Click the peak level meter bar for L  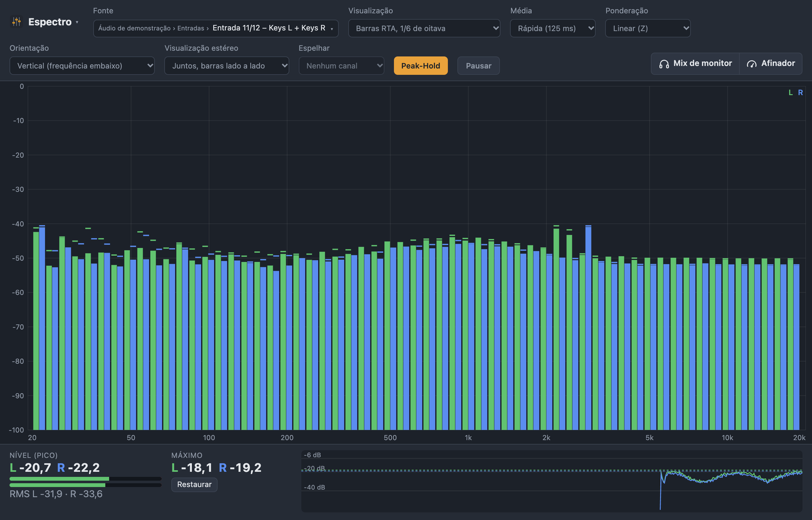coord(85,478)
